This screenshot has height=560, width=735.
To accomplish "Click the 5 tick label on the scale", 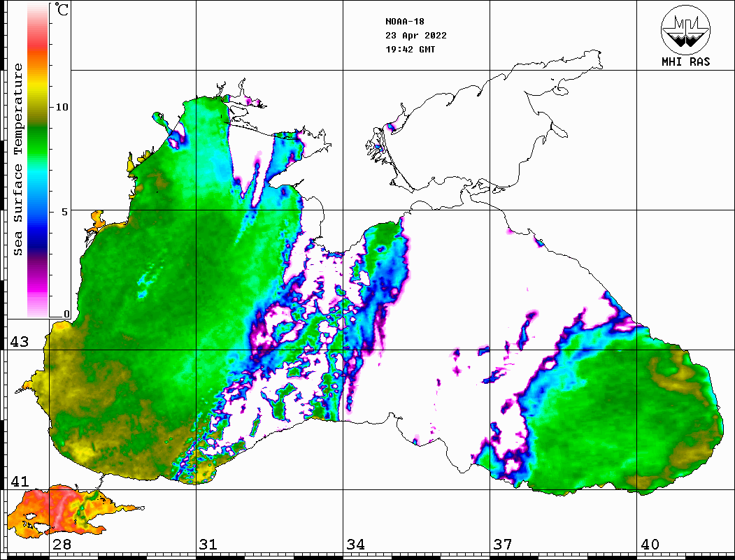I will click(65, 211).
